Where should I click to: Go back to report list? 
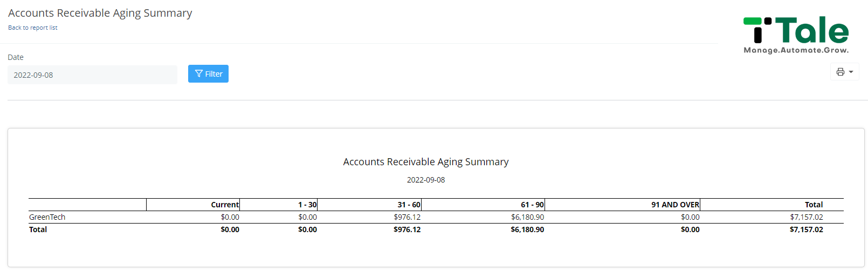pyautogui.click(x=32, y=28)
